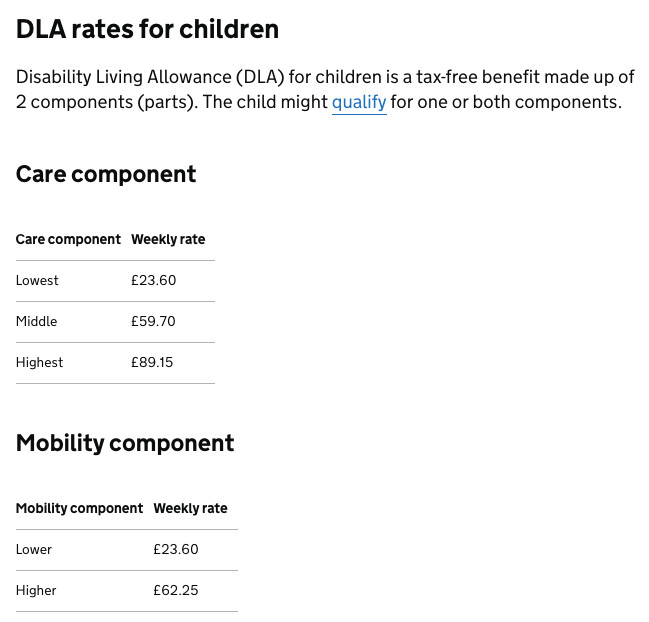
Task: Click the 'Disability Living Allowance (DLA)' text
Action: [x=150, y=77]
